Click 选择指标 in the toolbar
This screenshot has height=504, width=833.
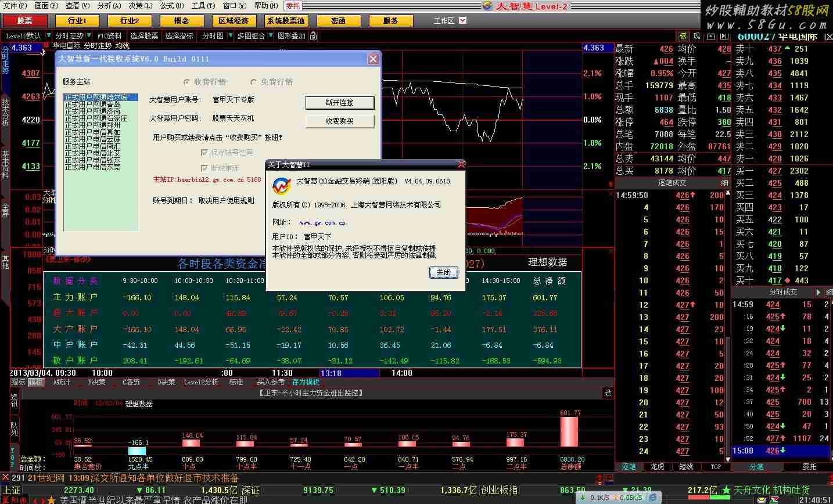(179, 36)
